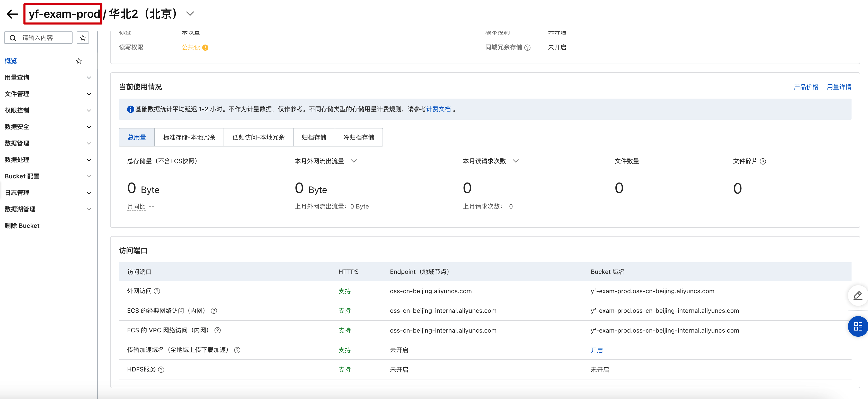Focus the sidebar search input field
868x399 pixels.
(38, 37)
